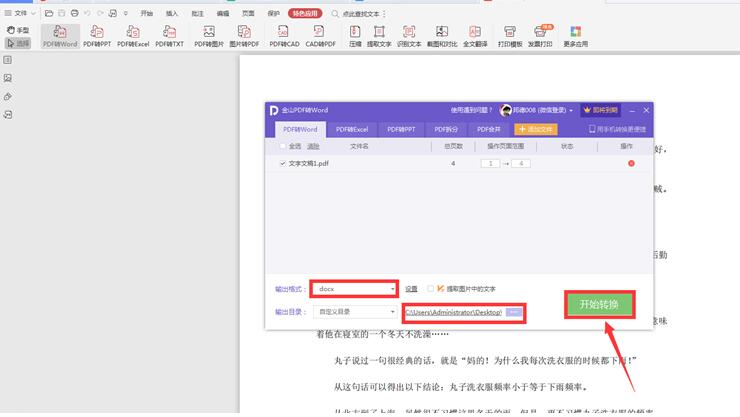Switch to the 插入 menu tab
The image size is (740, 417).
(172, 13)
